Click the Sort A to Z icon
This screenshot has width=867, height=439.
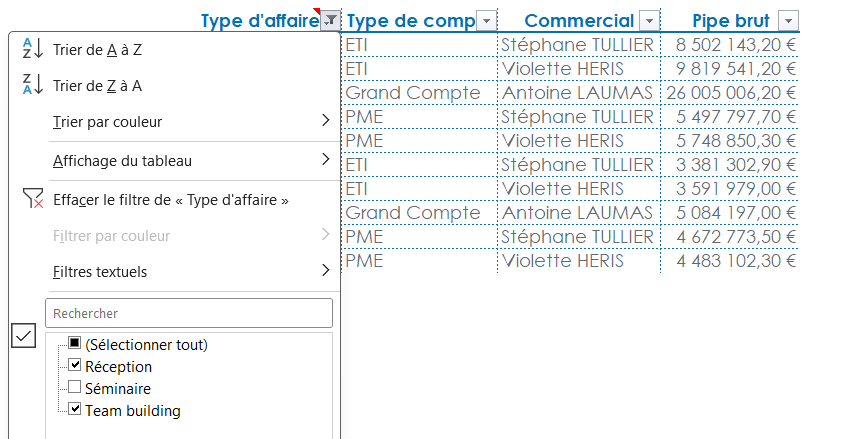pyautogui.click(x=32, y=50)
